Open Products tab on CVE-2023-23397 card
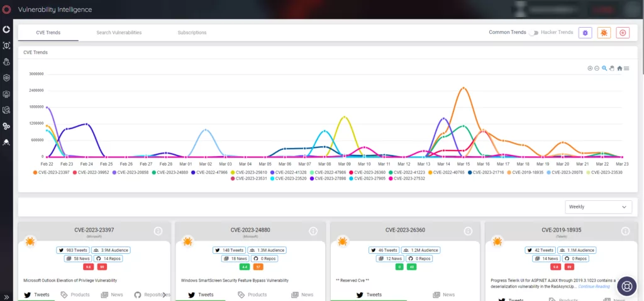 point(75,295)
